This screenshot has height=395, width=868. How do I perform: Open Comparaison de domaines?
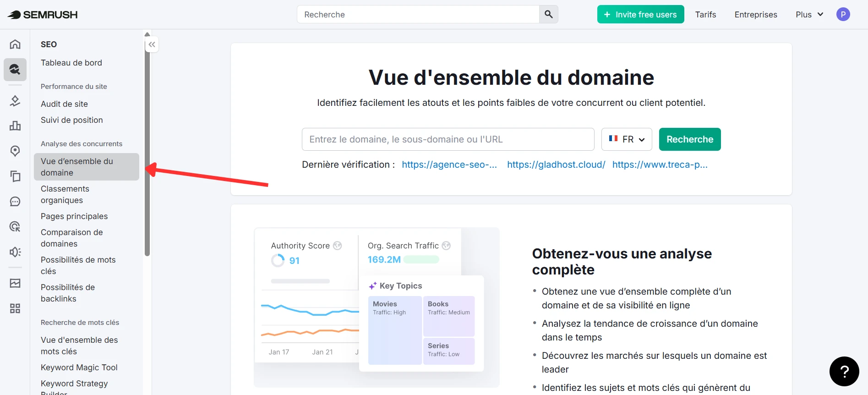(x=72, y=238)
